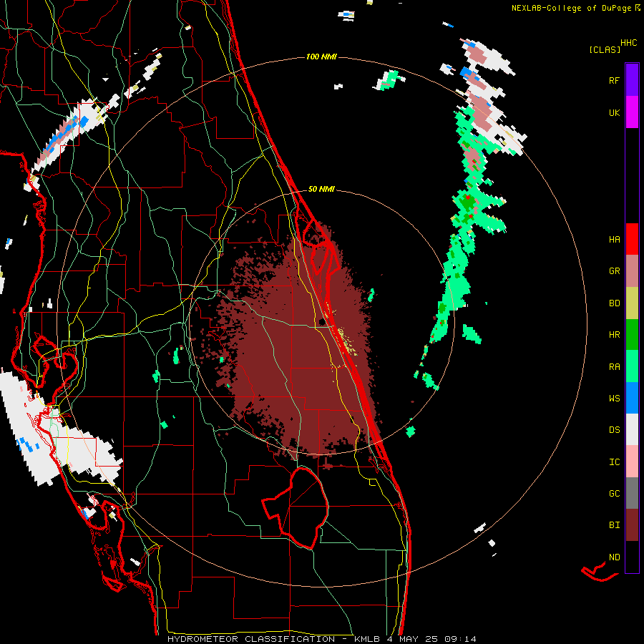Click the RA legend label

click(x=614, y=367)
